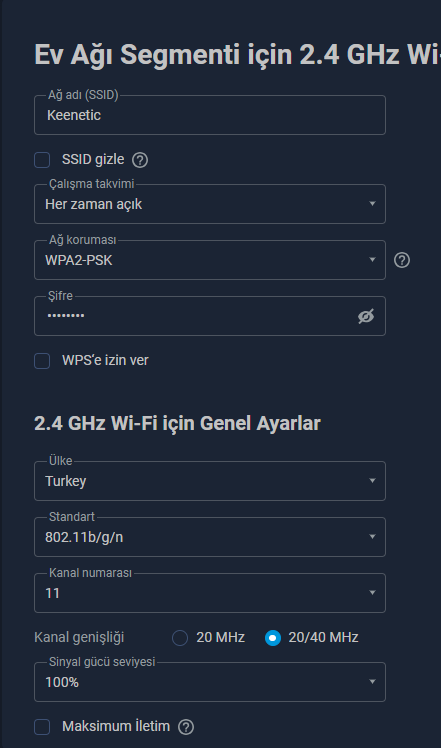Select 20/40 MHz channel width radio

[273, 638]
